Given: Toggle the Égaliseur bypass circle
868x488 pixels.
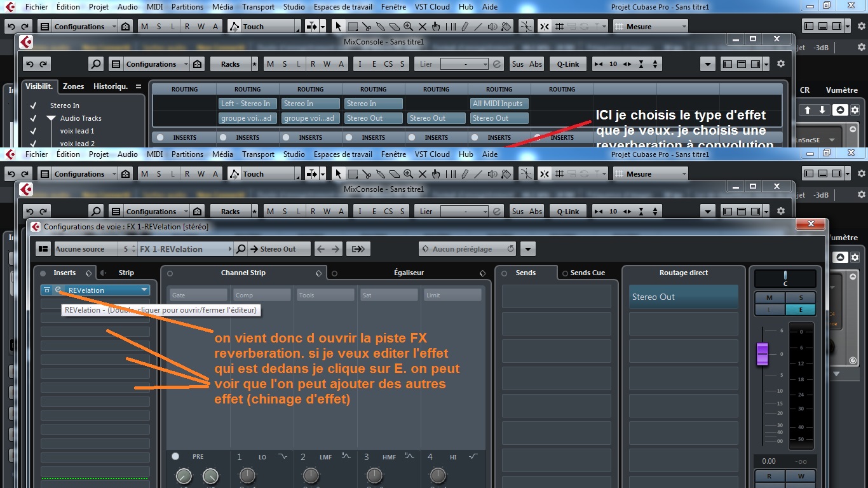Looking at the screenshot, I should click(335, 273).
